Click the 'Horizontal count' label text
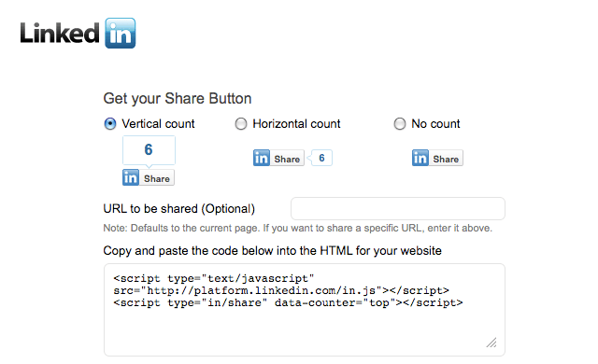 click(x=296, y=124)
